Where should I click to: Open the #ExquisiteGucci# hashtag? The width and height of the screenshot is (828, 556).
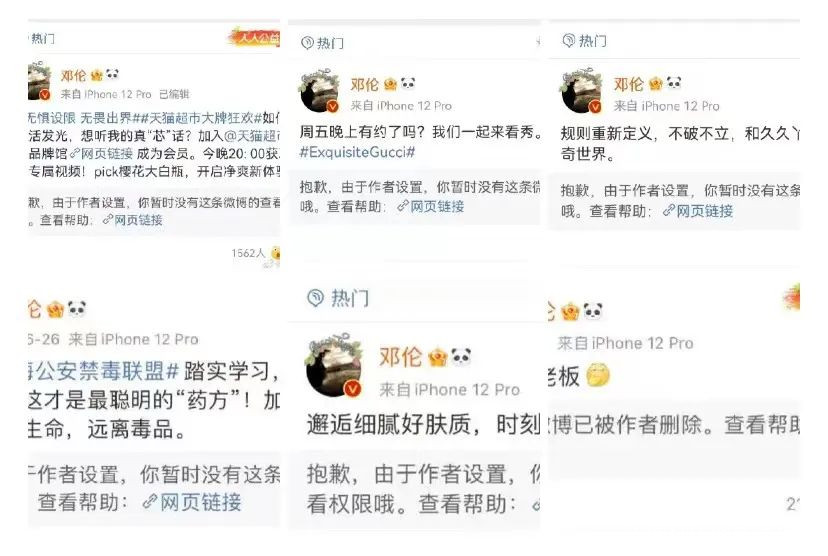point(357,153)
